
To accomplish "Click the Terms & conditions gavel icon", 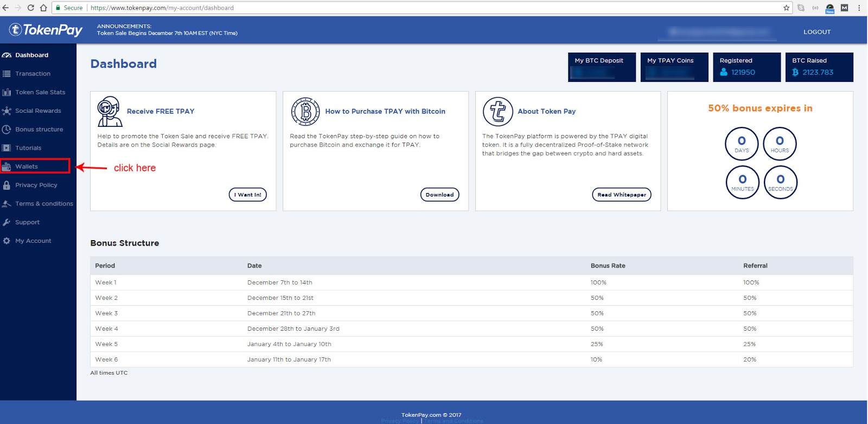I will 7,204.
